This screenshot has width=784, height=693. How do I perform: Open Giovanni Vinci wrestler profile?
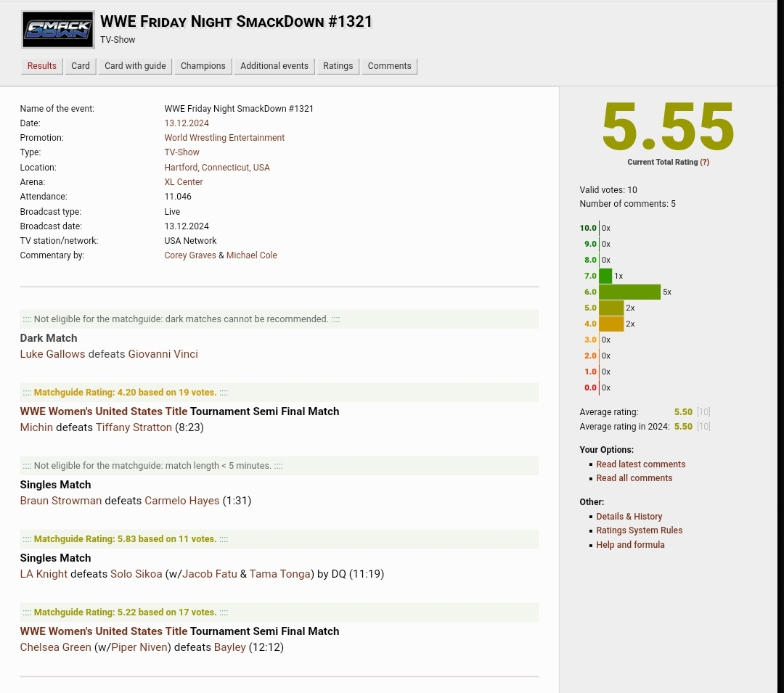163,353
